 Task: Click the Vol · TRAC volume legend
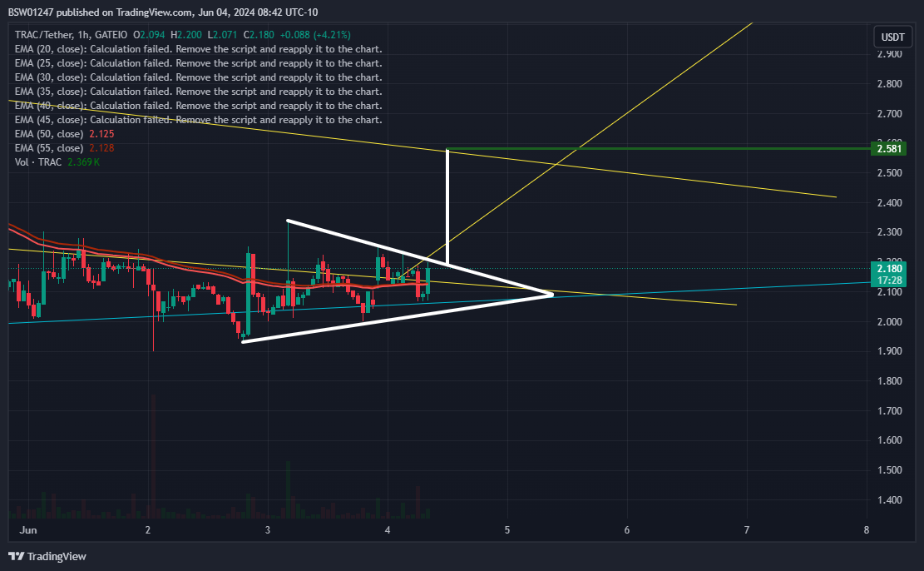(x=57, y=162)
